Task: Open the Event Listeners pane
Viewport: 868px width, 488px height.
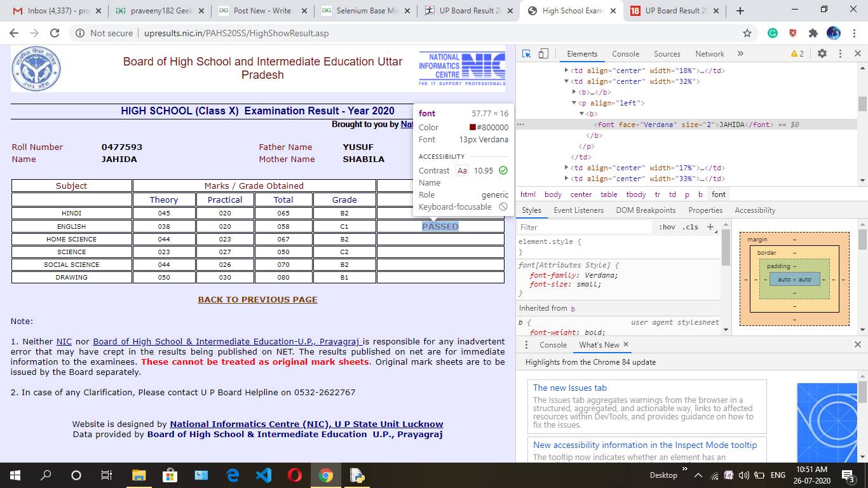Action: pos(578,210)
